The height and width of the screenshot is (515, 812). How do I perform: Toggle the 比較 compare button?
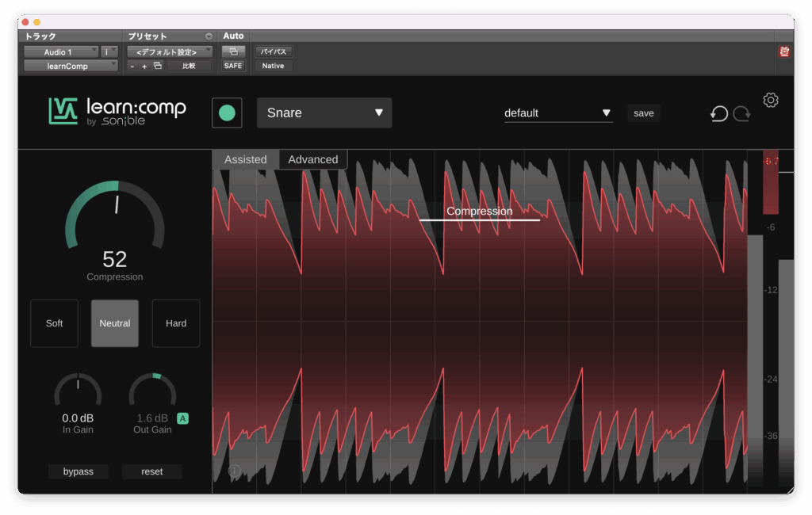[x=189, y=66]
